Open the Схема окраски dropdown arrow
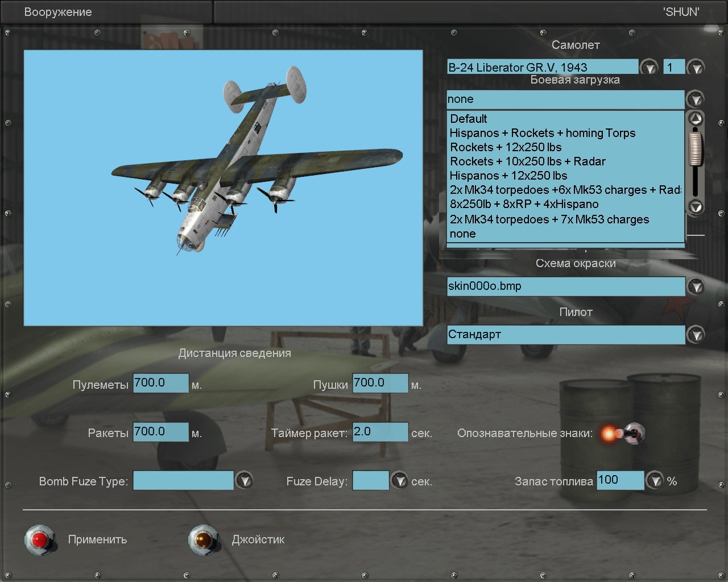728x582 pixels. 696,286
